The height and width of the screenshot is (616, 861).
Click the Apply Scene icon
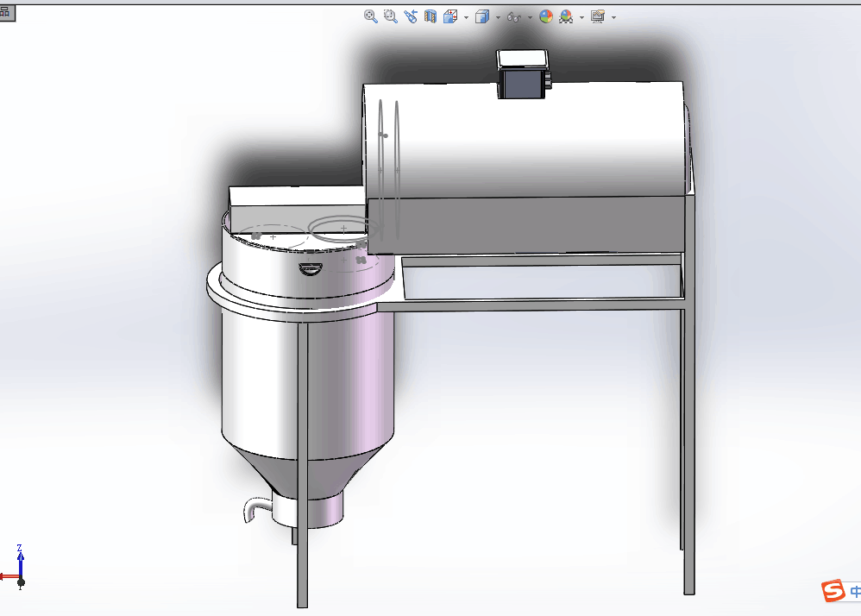[566, 16]
